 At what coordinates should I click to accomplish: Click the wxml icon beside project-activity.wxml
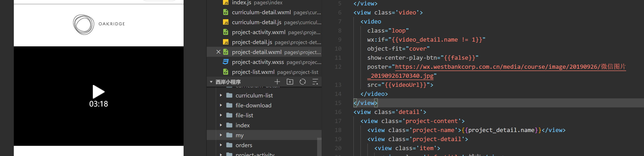pos(226,32)
